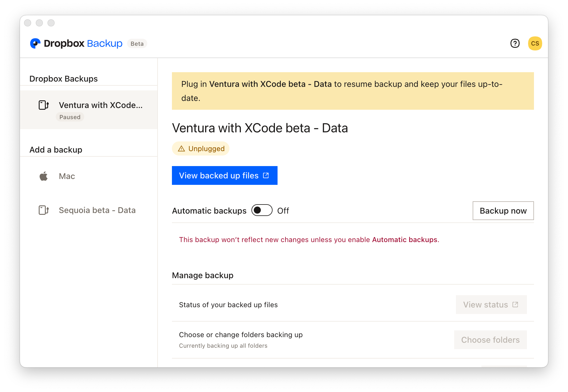The width and height of the screenshot is (568, 392).
Task: Click the external-link icon on View status
Action: (515, 305)
